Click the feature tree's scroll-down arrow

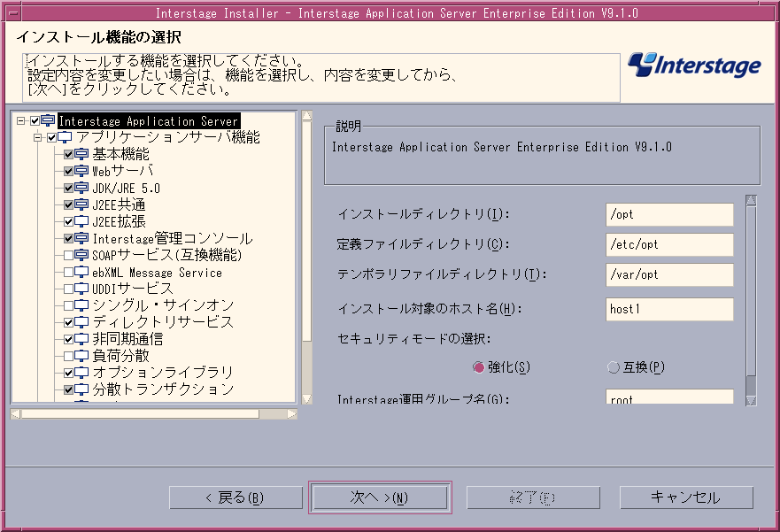307,398
